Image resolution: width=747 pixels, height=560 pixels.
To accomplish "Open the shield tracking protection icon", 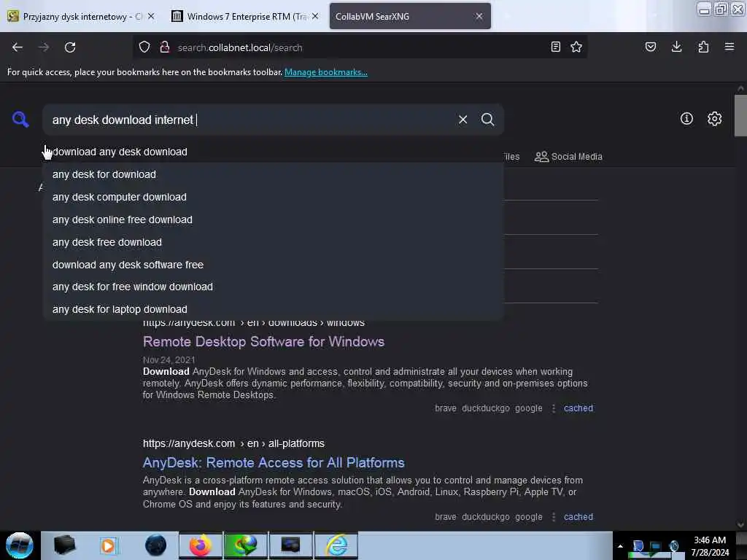I will [x=144, y=47].
